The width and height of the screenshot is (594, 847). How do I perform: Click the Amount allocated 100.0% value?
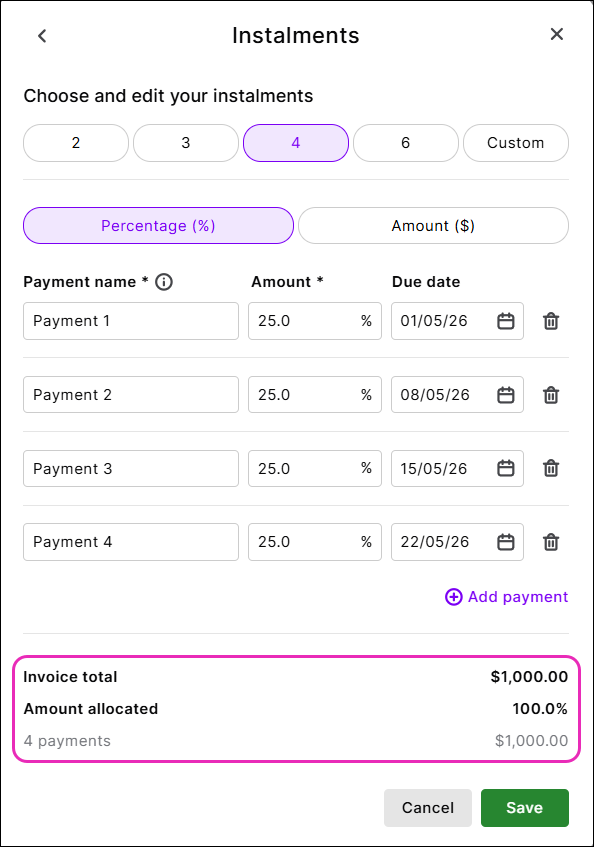pos(540,709)
